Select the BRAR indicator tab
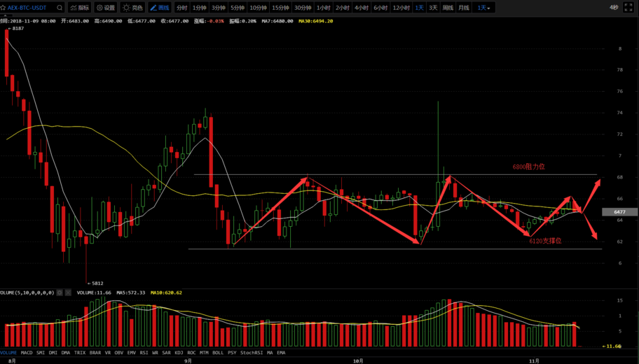The width and height of the screenshot is (639, 364). [95, 353]
